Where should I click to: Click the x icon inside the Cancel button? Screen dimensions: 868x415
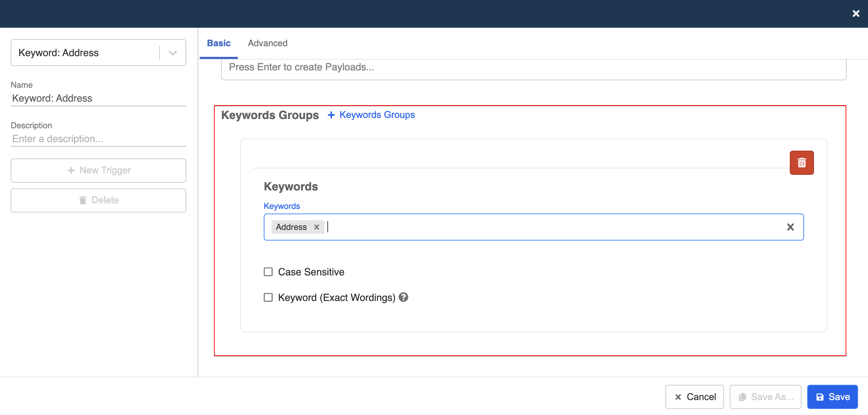click(x=678, y=397)
